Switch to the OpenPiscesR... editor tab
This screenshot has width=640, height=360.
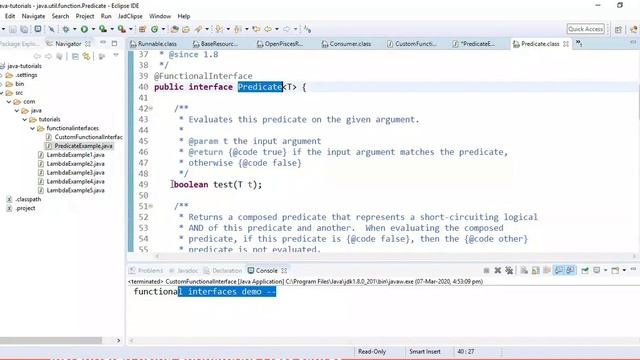[x=280, y=44]
